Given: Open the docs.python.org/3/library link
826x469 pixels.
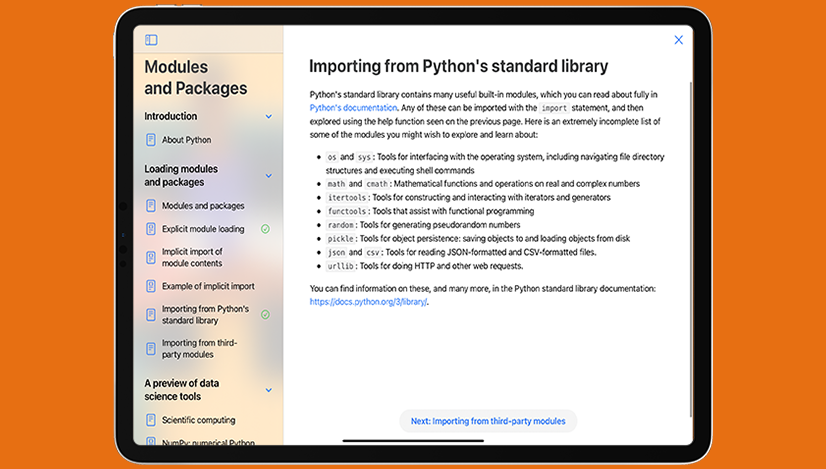Looking at the screenshot, I should point(368,301).
